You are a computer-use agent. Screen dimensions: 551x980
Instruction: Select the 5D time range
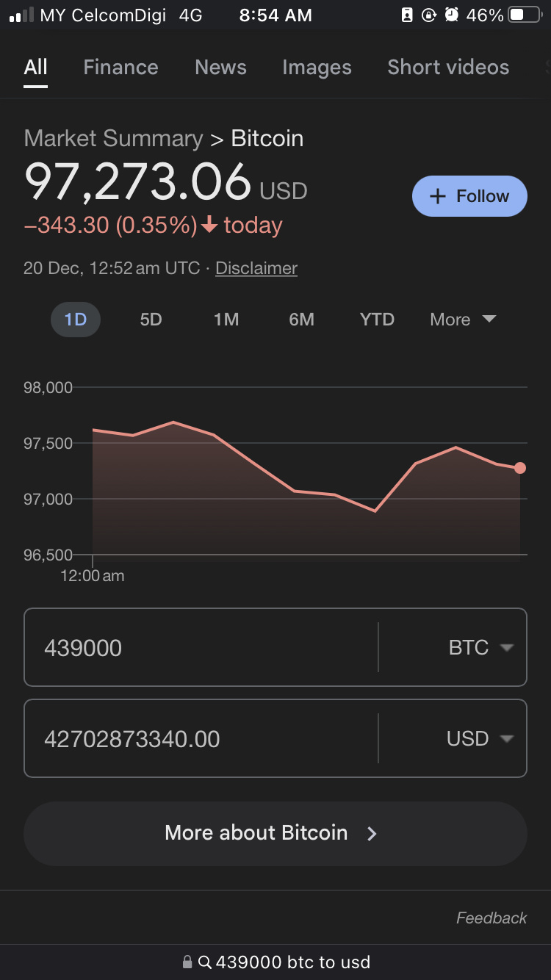[x=151, y=320]
